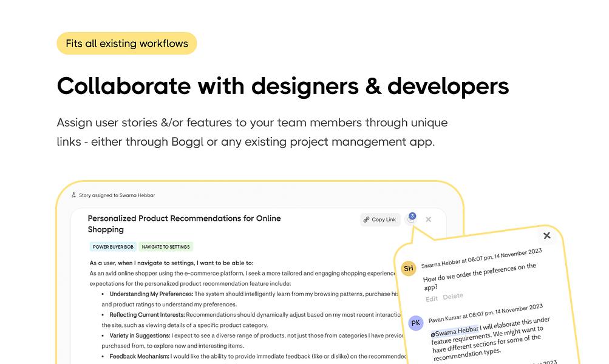Image resolution: width=609 pixels, height=364 pixels.
Task: Open the comments icon with badge 3
Action: coord(410,220)
